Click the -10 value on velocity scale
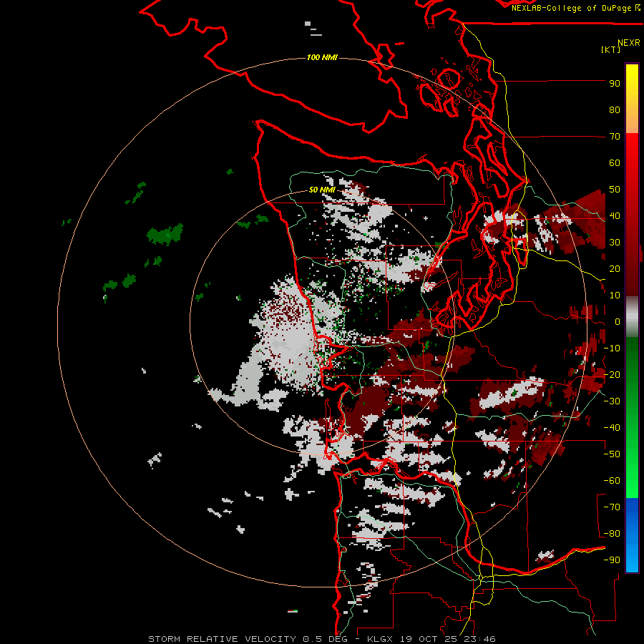 click(612, 348)
